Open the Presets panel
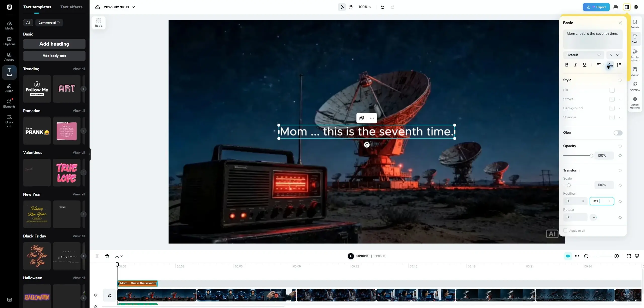The height and width of the screenshot is (308, 644). [635, 24]
